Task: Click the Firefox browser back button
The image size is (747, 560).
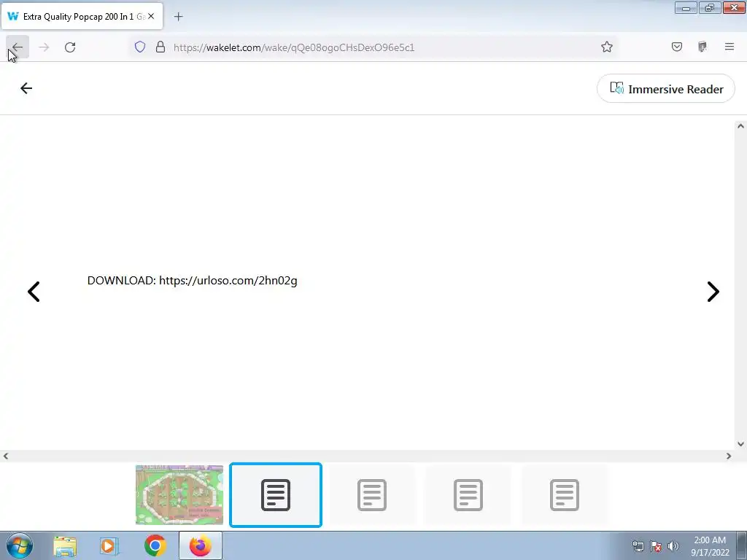Action: (x=18, y=47)
